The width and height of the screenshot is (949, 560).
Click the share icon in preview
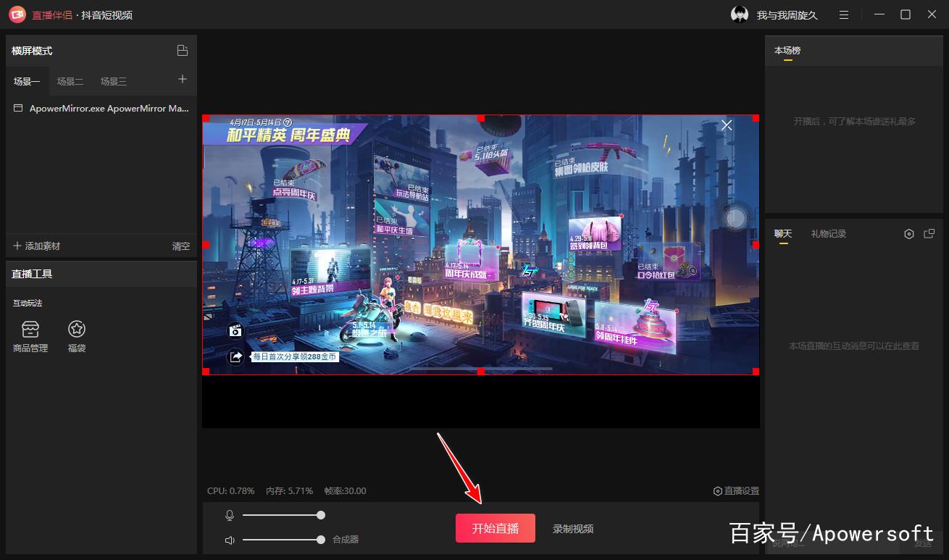235,356
